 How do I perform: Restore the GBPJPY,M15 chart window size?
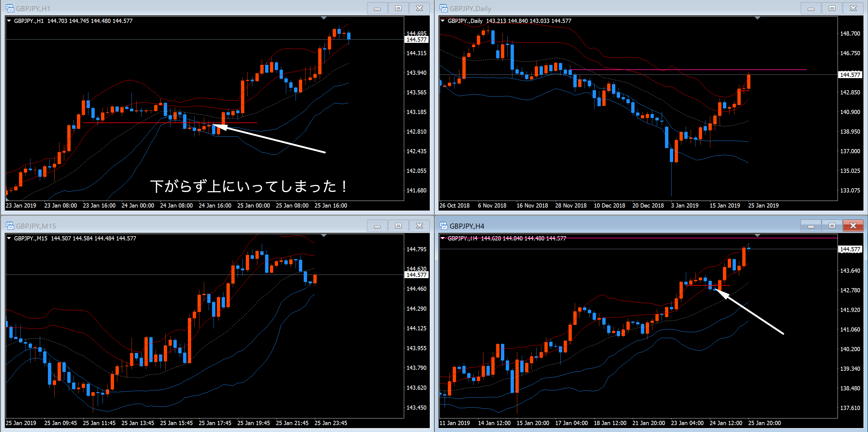tap(398, 226)
